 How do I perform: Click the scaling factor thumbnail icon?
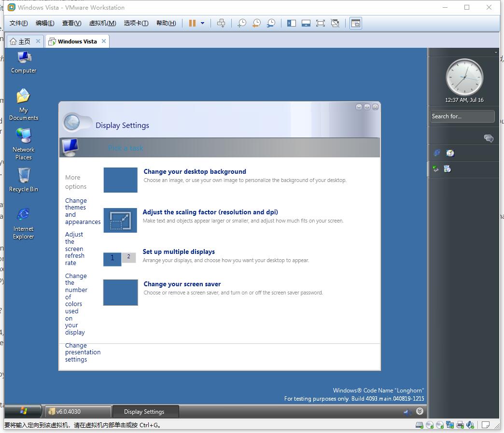120,221
